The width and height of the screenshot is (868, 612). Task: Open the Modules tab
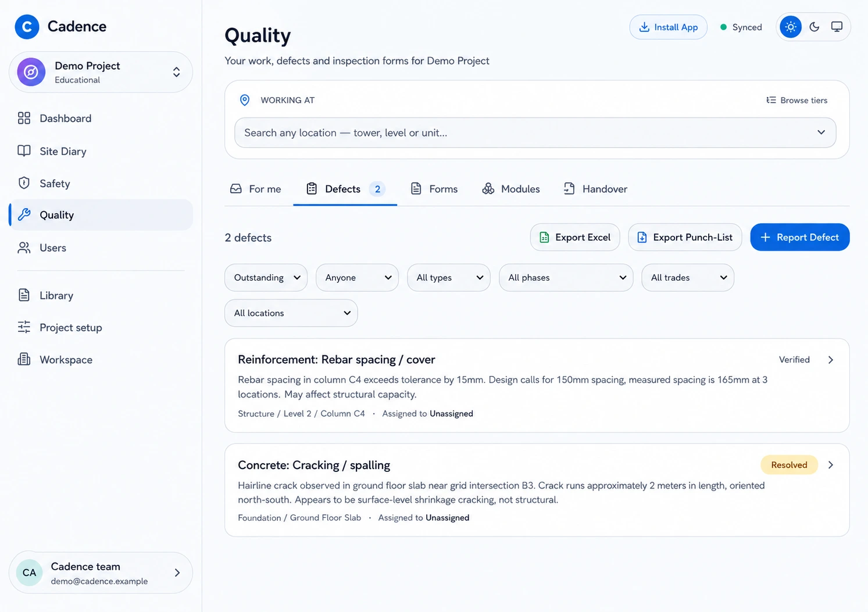511,189
